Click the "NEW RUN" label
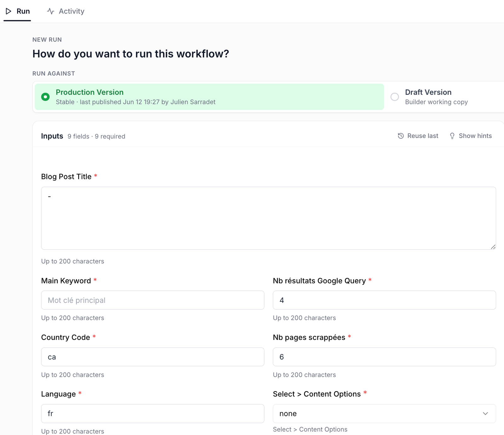This screenshot has height=435, width=504. [47, 40]
